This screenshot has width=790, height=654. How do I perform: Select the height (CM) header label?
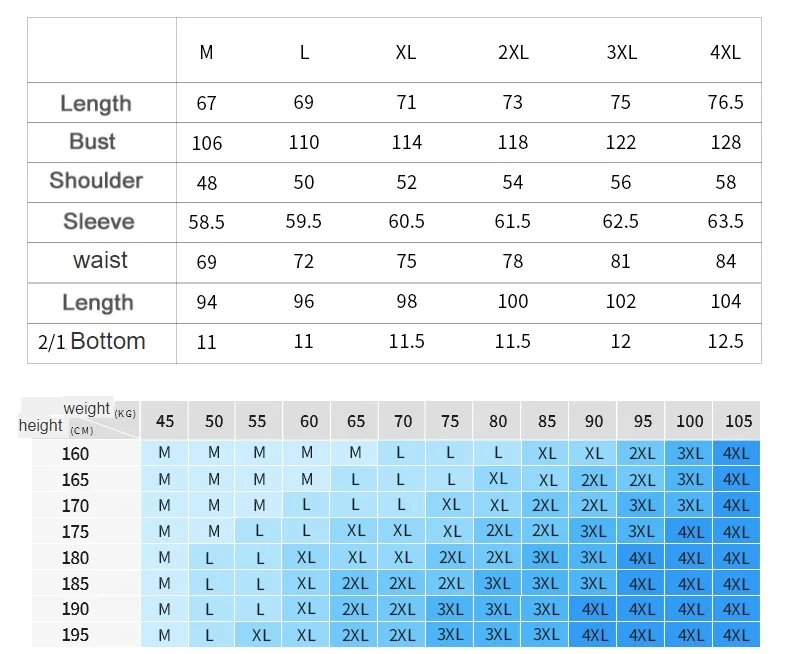[55, 427]
